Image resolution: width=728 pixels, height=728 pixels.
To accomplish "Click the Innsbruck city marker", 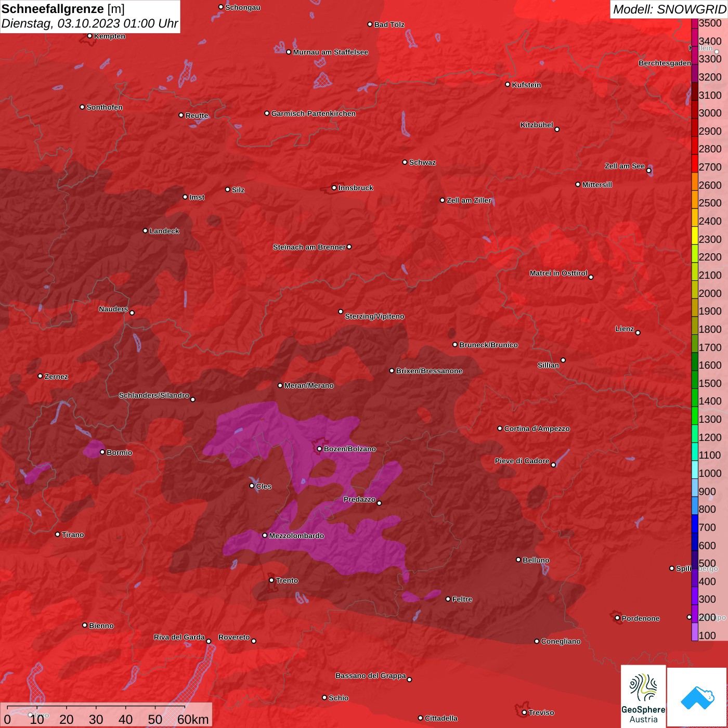I will 334,188.
